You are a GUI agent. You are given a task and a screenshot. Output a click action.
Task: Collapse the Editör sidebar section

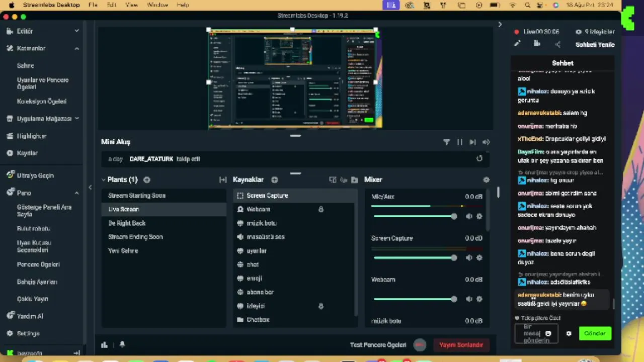tap(76, 31)
